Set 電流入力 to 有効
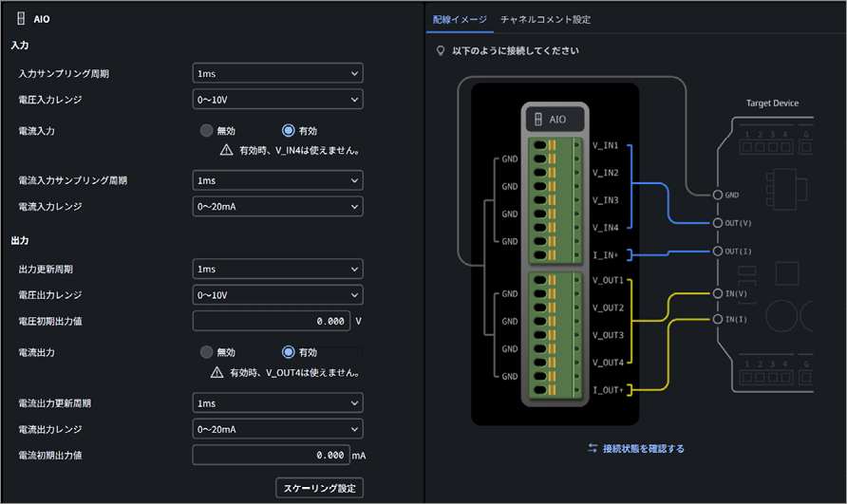The height and width of the screenshot is (504, 847). [289, 130]
